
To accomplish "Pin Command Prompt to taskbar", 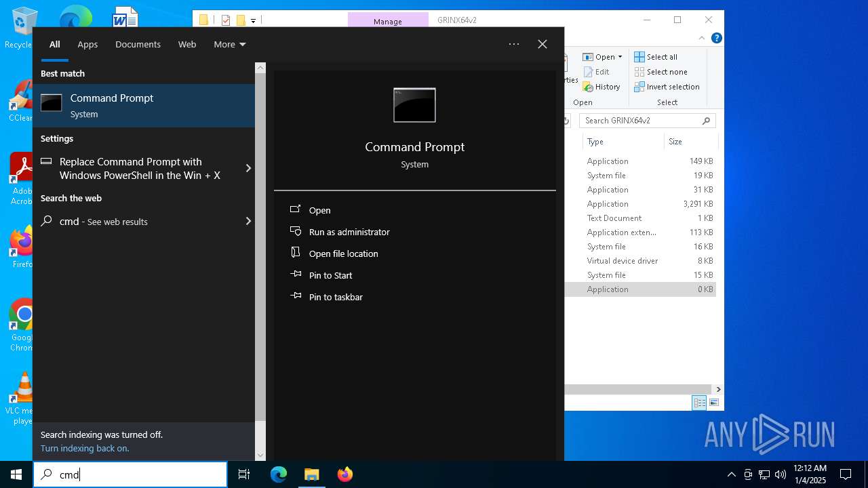I will (335, 297).
